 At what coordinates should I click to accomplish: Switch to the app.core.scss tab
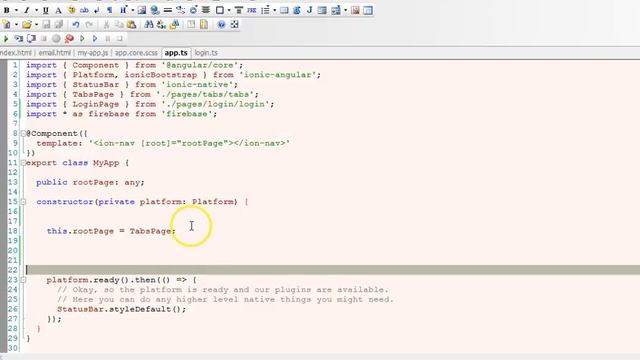(136, 53)
